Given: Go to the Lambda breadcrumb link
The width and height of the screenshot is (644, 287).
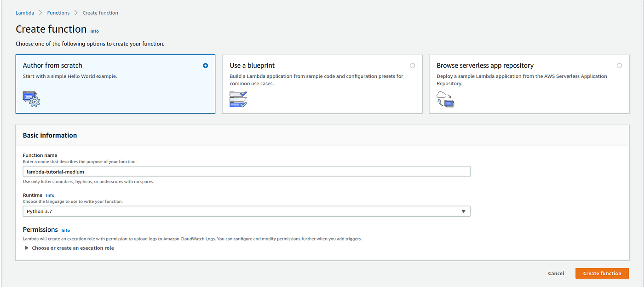Looking at the screenshot, I should pos(25,13).
